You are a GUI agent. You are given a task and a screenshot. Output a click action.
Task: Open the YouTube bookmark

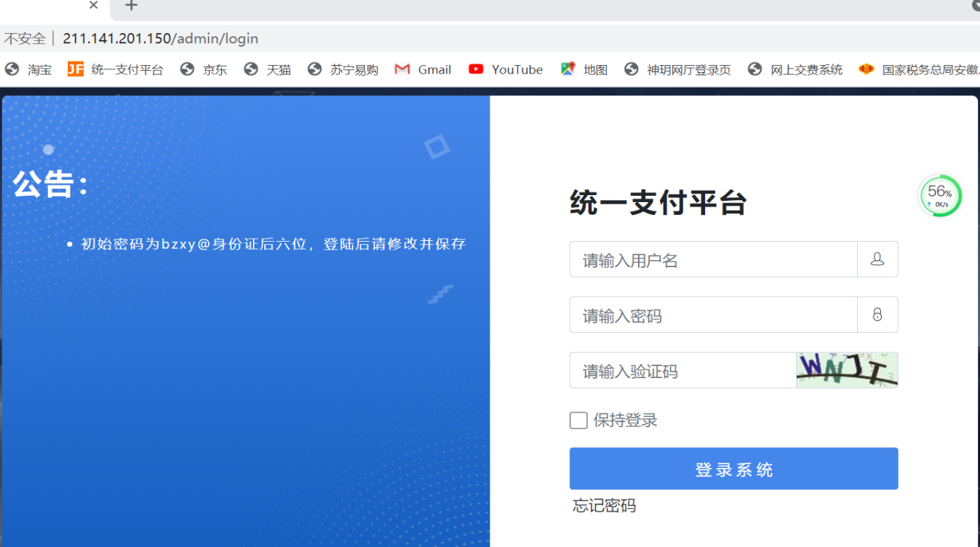(x=505, y=69)
